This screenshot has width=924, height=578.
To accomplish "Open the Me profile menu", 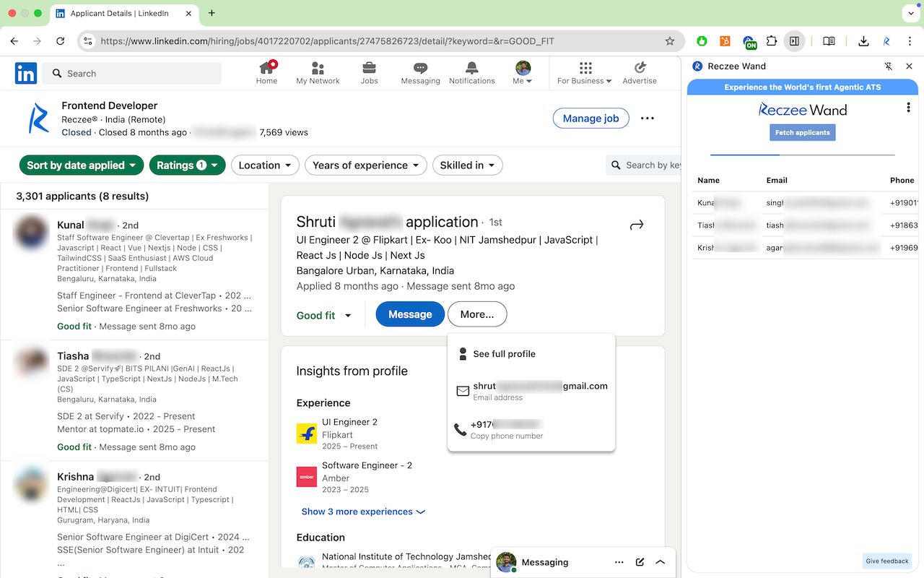I will 523,73.
